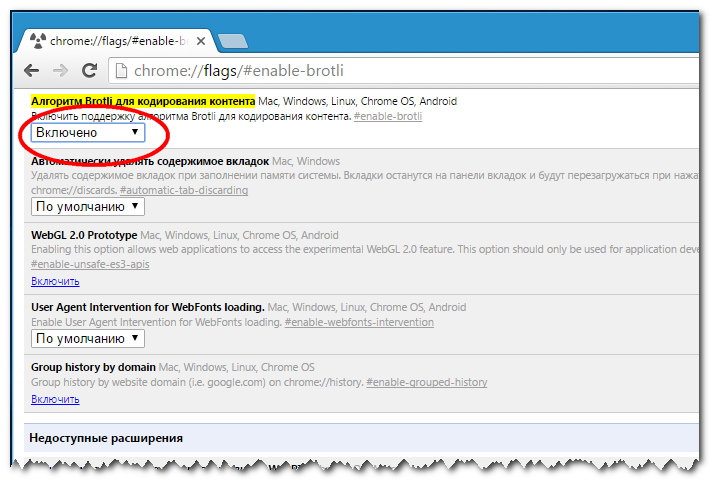Click the 'Недоступные расширения' section header
Viewport: 710px width, 487px height.
tap(106, 438)
